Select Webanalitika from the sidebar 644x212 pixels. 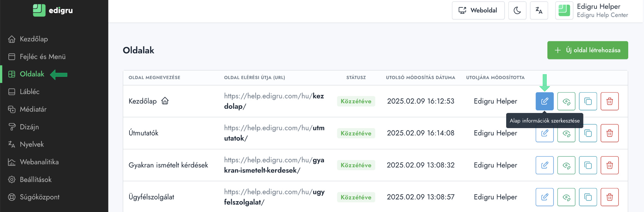click(x=39, y=162)
